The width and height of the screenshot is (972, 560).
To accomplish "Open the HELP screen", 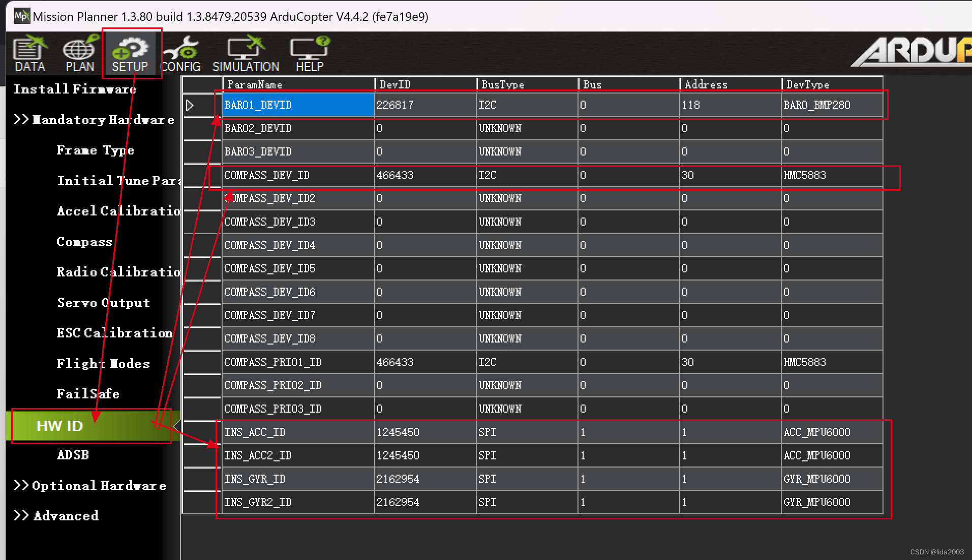I will [x=310, y=54].
